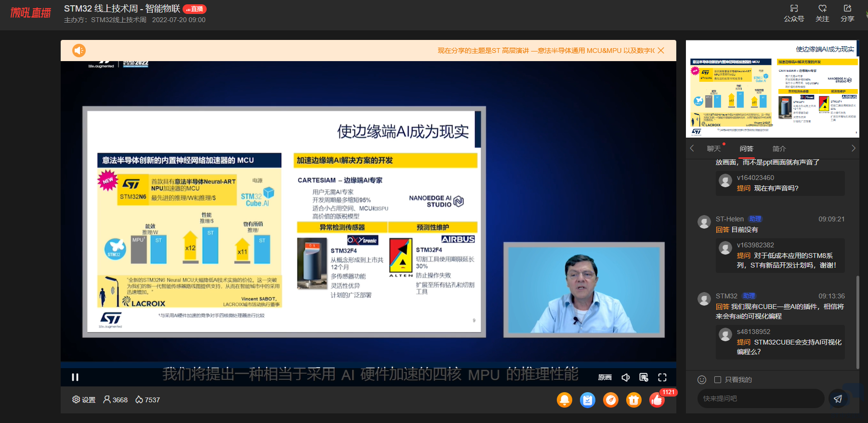Send the question with paper plane button
Viewport: 868px width, 423px height.
[838, 398]
